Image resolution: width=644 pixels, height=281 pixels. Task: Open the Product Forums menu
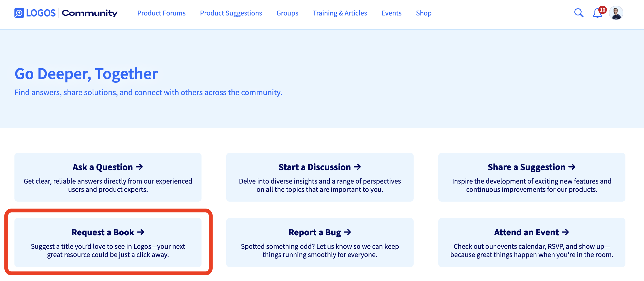[x=161, y=13]
